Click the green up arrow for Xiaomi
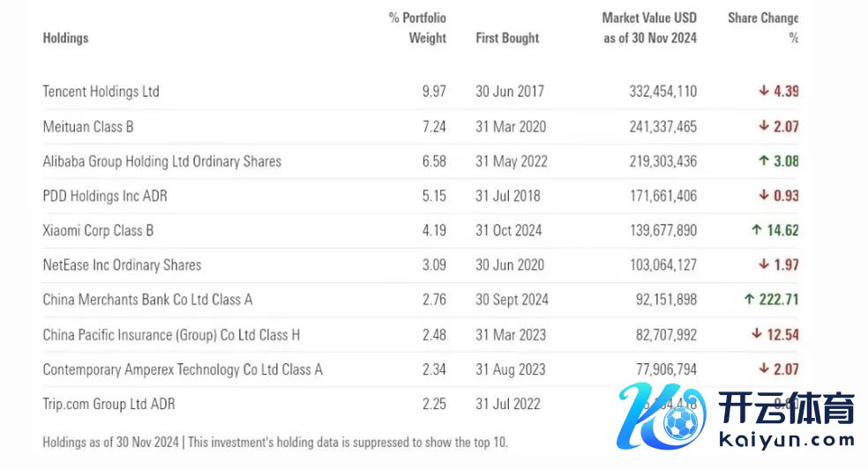Viewport: 868px width, 469px height. pyautogui.click(x=756, y=230)
